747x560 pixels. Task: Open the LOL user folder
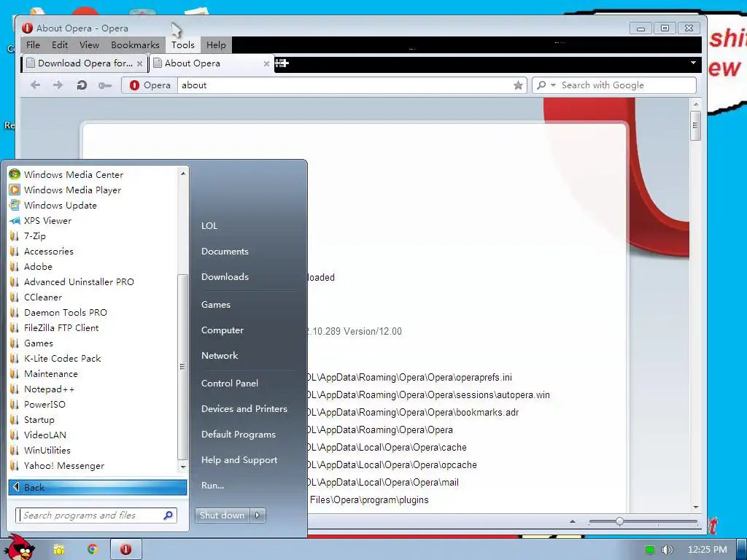(x=209, y=226)
